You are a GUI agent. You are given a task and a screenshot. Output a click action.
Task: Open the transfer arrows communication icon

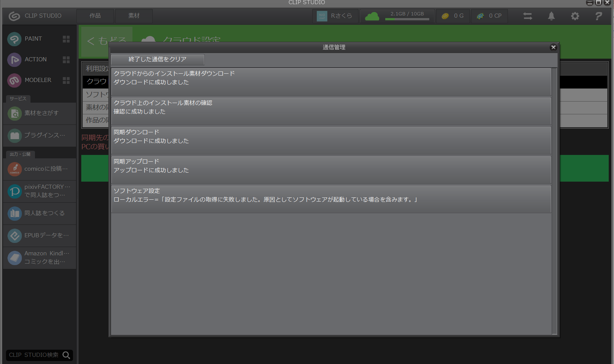click(x=527, y=16)
